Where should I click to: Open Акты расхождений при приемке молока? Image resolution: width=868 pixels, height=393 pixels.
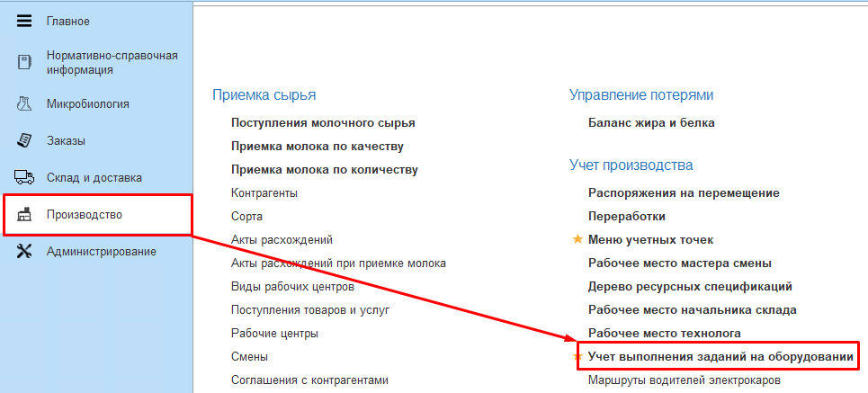(338, 263)
